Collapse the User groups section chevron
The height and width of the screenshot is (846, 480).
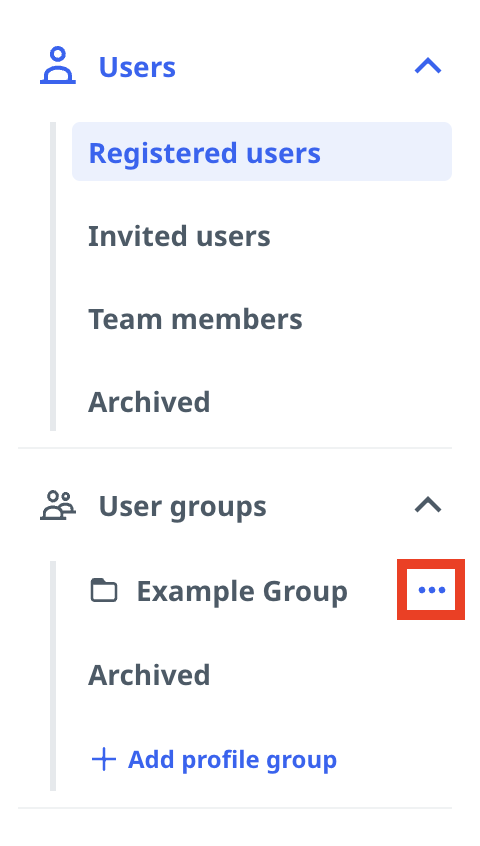[x=428, y=506]
